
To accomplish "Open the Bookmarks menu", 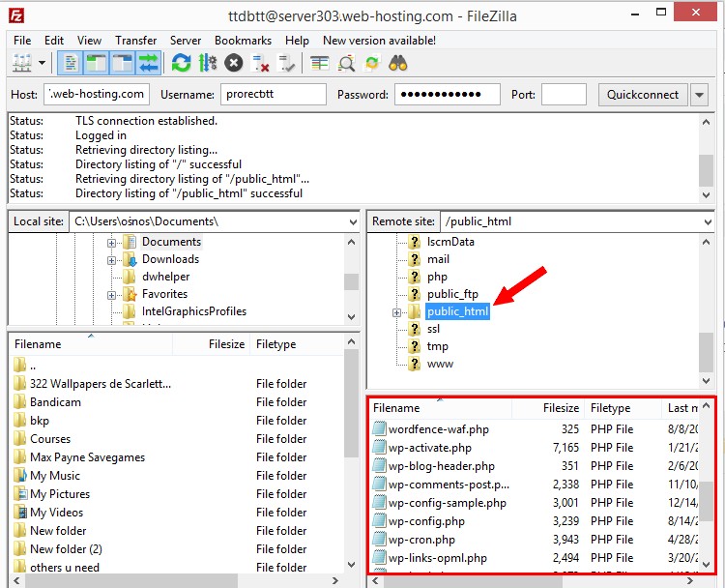I will 244,41.
